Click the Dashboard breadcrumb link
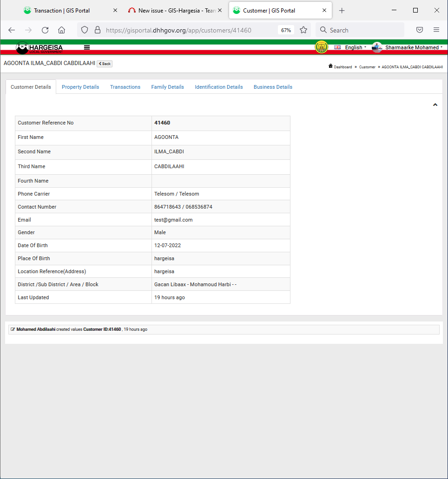Image resolution: width=448 pixels, height=479 pixels. pyautogui.click(x=343, y=67)
